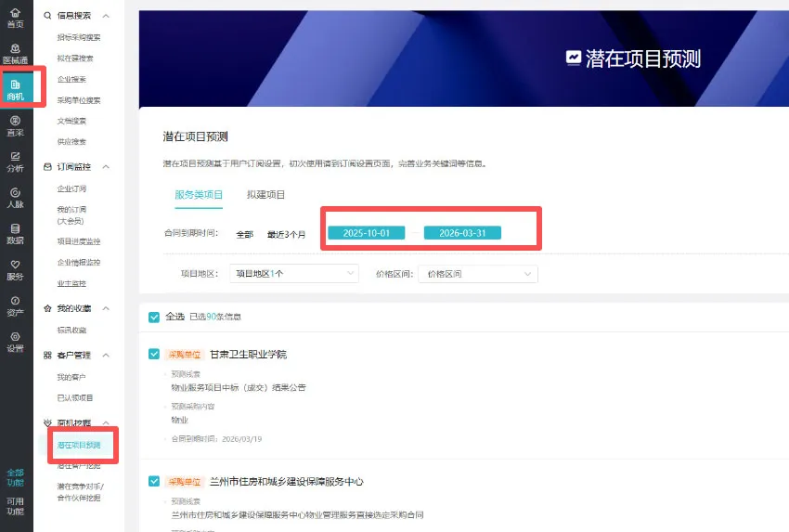Click the 最近3个月 time filter
789x532 pixels.
click(286, 234)
